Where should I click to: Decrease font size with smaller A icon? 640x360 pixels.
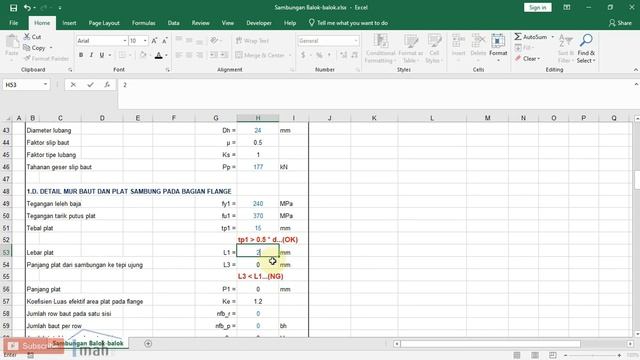(164, 41)
